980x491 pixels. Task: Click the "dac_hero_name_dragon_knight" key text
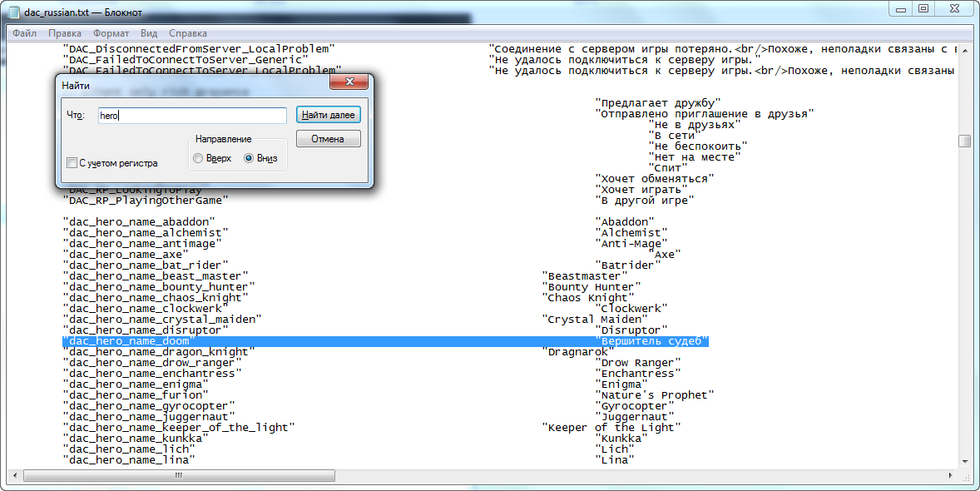point(159,352)
